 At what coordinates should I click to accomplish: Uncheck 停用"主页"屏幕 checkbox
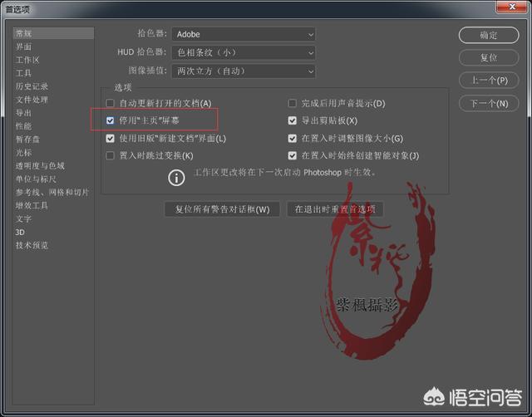coord(110,120)
